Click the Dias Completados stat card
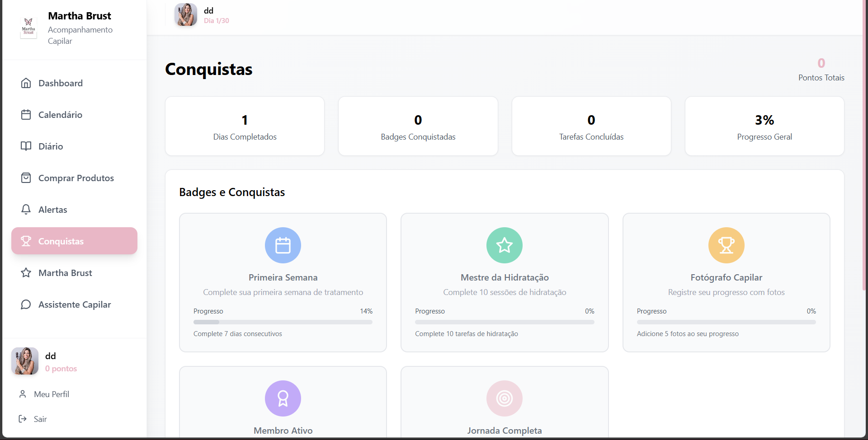The height and width of the screenshot is (440, 868). tap(245, 126)
